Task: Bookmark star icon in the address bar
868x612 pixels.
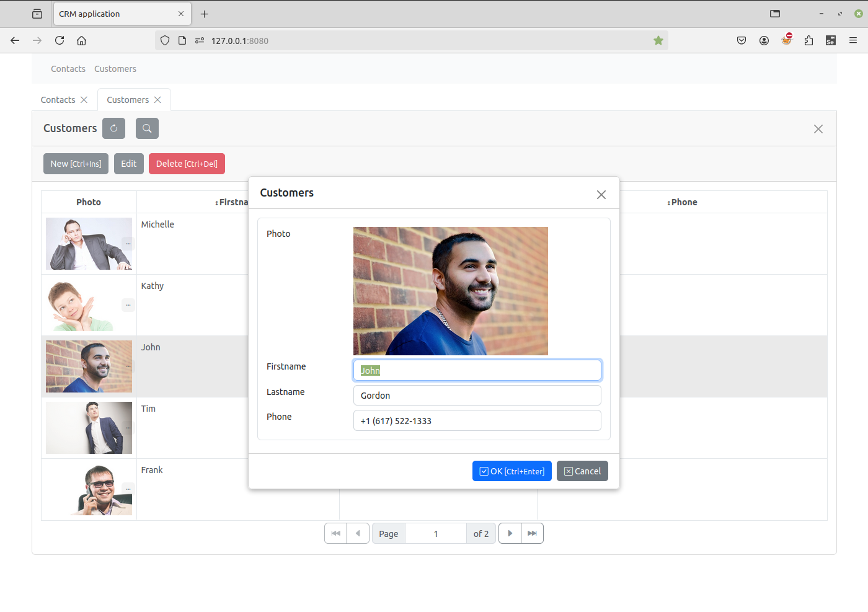Action: pos(658,41)
